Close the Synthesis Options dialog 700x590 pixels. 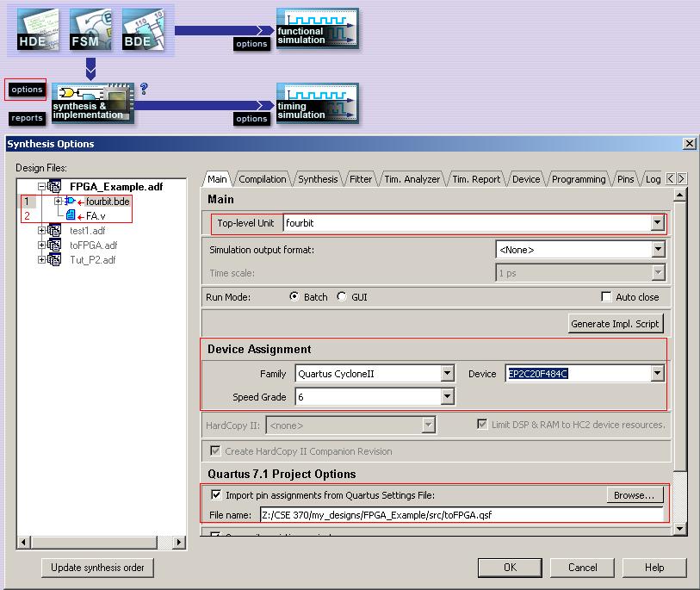(x=690, y=143)
